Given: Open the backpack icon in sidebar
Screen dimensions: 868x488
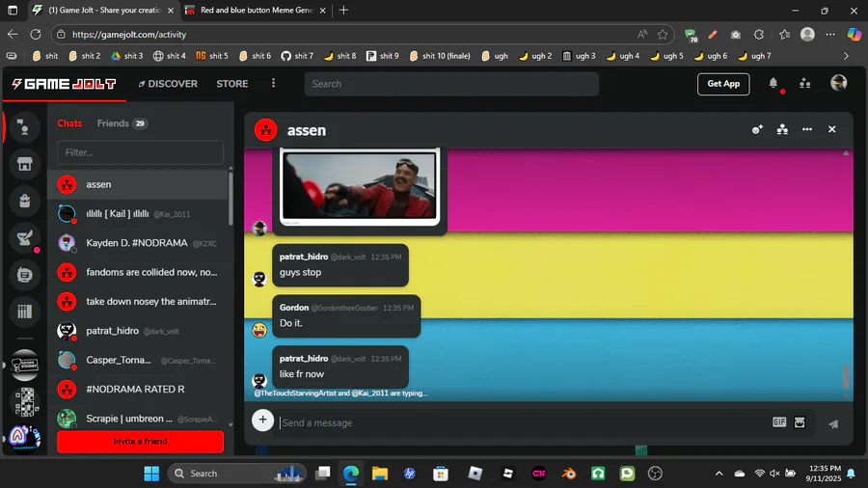Looking at the screenshot, I should [24, 201].
